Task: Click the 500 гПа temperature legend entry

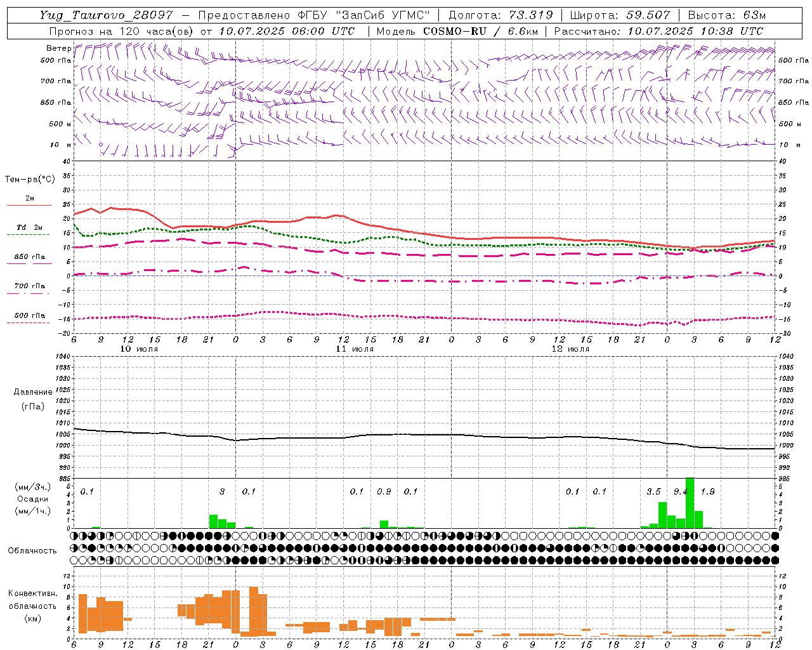Action: pyautogui.click(x=29, y=315)
